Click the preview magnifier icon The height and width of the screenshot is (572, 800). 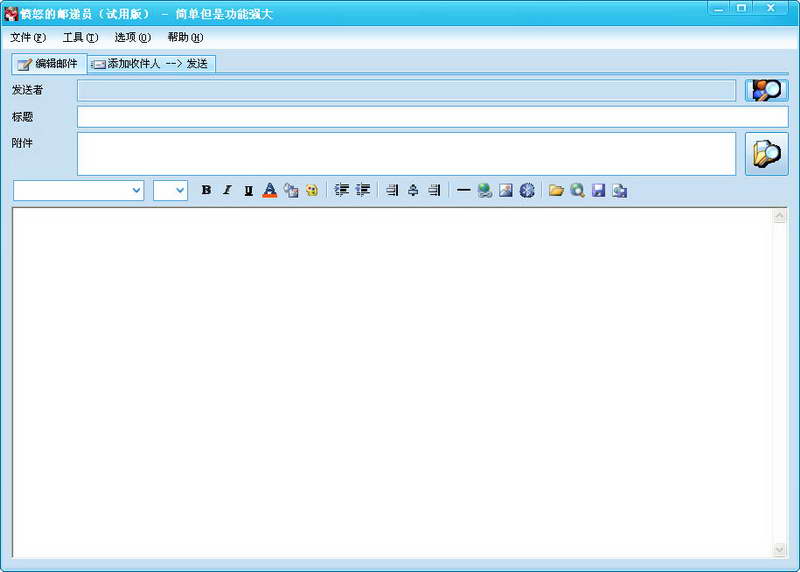[x=578, y=190]
